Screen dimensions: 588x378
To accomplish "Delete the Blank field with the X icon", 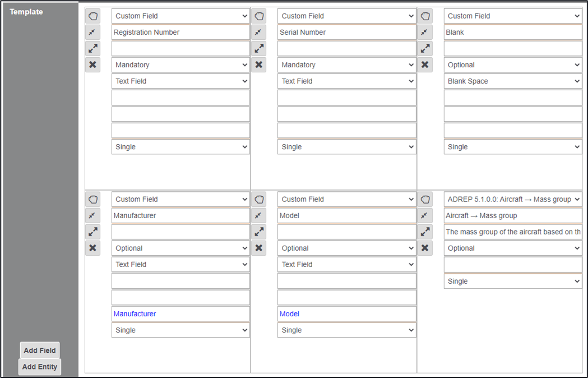I will [425, 64].
